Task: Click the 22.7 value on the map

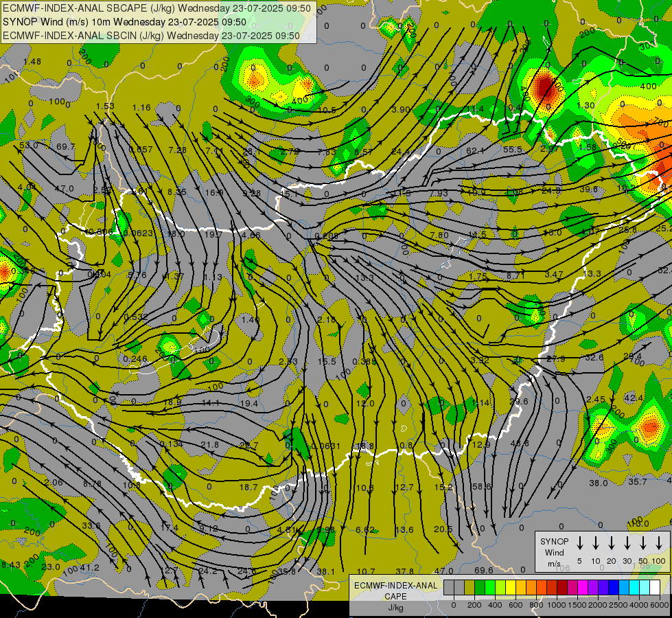Action: tap(249, 446)
